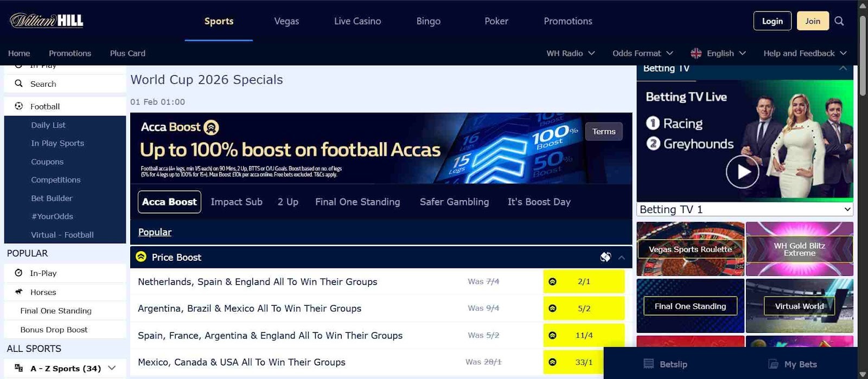Image resolution: width=868 pixels, height=379 pixels.
Task: Open the Betting TV 1 channel selector
Action: pos(743,209)
